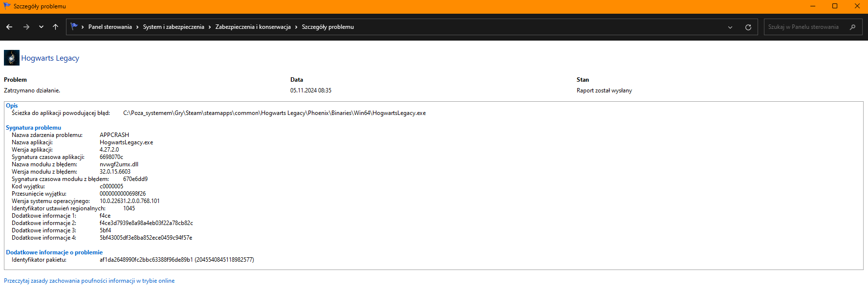Expand chevron before Panel sterowania breadcrumb
The height and width of the screenshot is (293, 868).
coord(83,27)
